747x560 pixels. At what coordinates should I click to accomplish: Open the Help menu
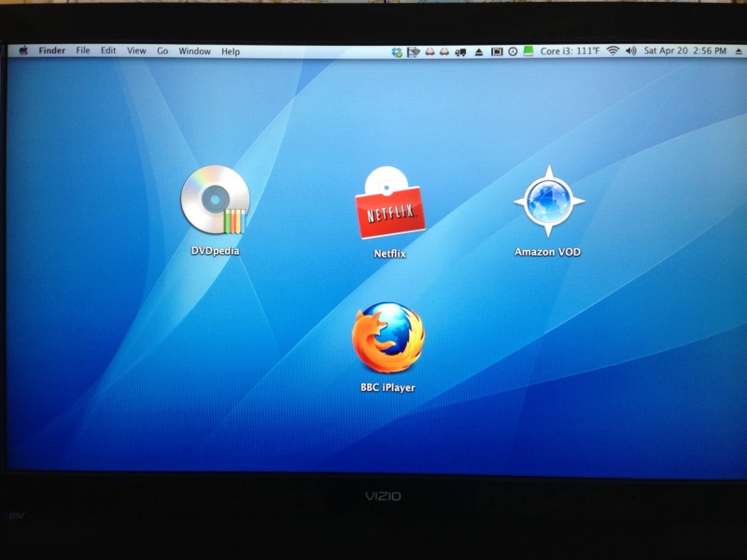[x=231, y=51]
